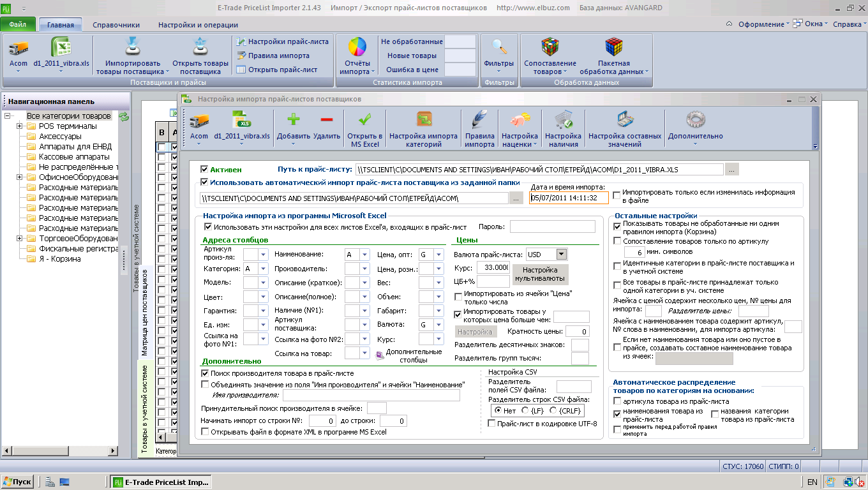Open the Справка menu
868x490 pixels.
849,24
